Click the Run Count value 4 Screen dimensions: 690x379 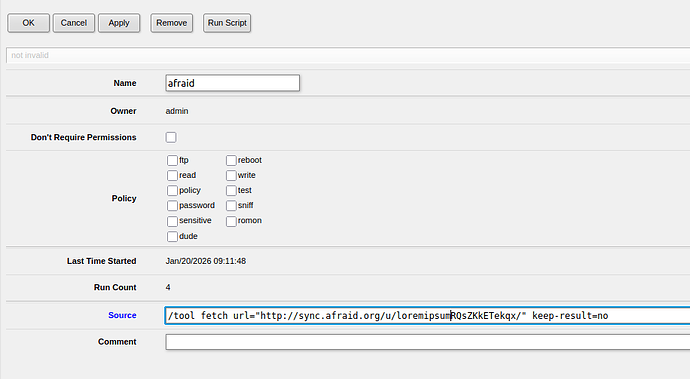[x=168, y=287]
